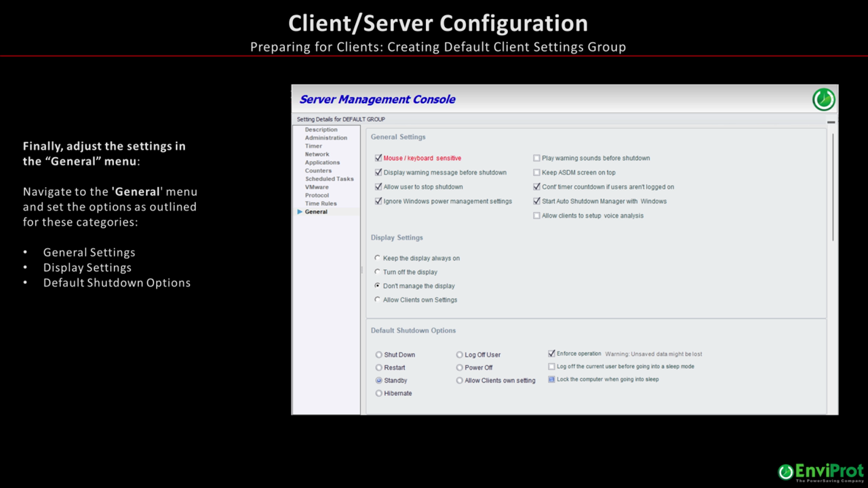Toggle Mouse / keyboard sensitive checkbox
Screen dimensions: 868x488
pos(378,158)
